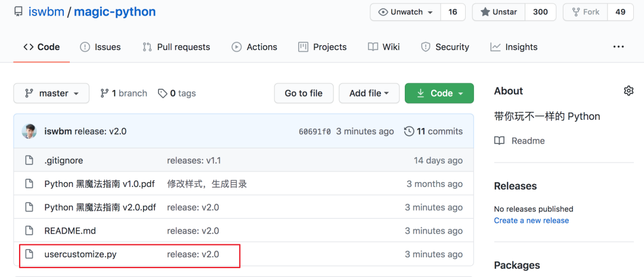
Task: Switch to the Wiki tab
Action: [383, 47]
